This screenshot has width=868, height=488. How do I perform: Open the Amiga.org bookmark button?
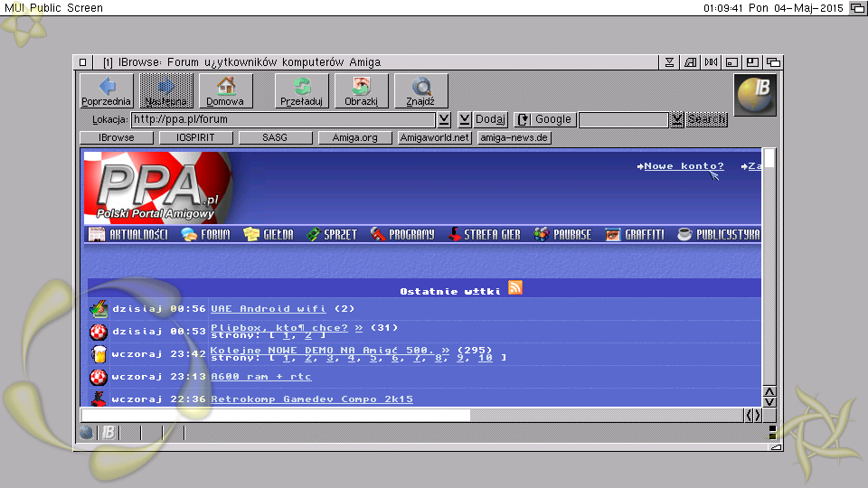click(354, 137)
